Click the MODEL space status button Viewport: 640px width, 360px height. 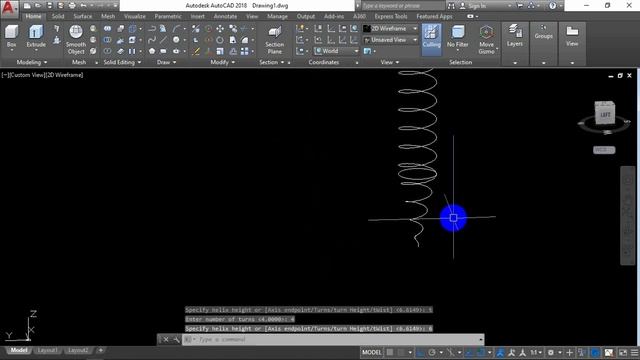[x=371, y=352]
